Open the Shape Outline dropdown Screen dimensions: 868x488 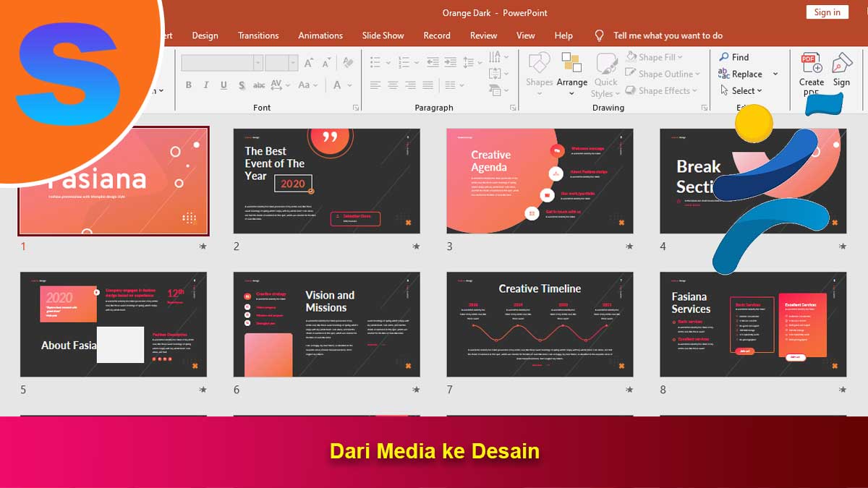tap(663, 74)
